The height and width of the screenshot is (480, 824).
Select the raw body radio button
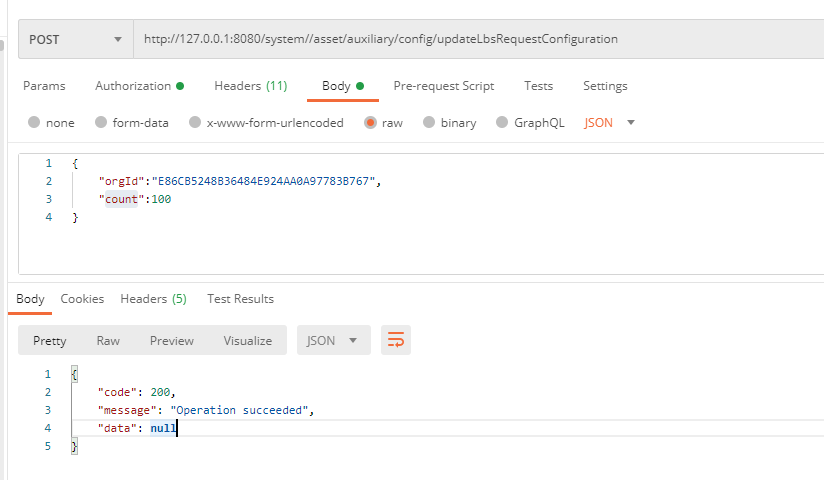tap(370, 123)
